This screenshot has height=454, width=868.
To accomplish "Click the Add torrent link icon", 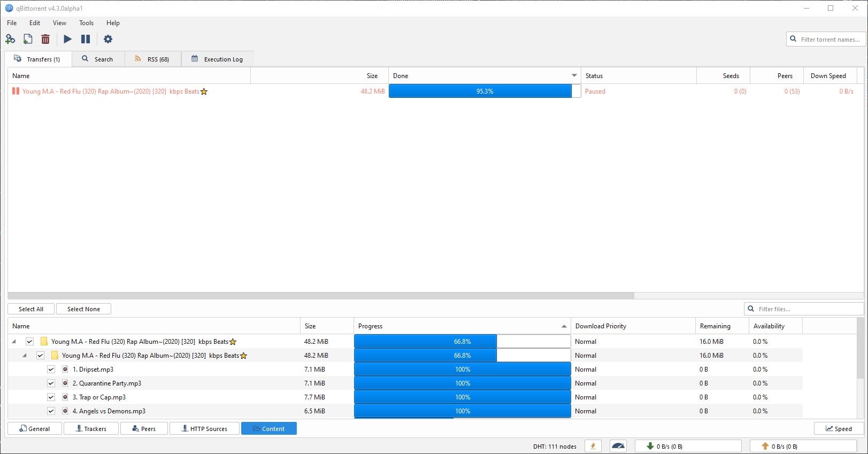I will [10, 39].
